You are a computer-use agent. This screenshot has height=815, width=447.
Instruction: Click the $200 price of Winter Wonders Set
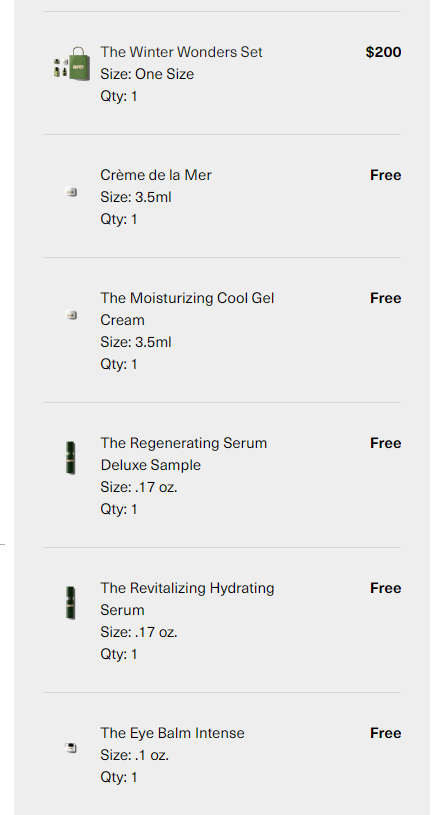[x=383, y=52]
